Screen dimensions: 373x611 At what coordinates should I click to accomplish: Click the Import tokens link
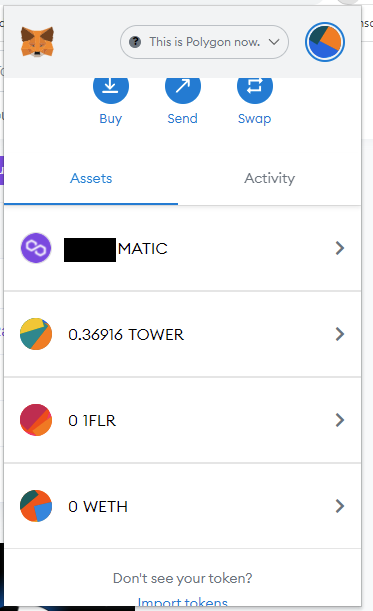pos(182,602)
